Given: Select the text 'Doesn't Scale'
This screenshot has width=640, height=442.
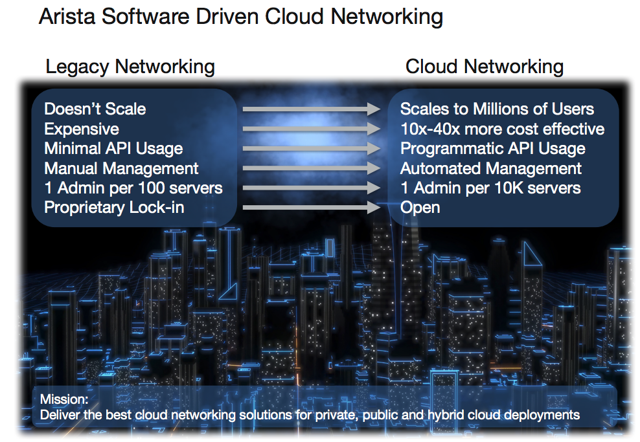Looking at the screenshot, I should click(x=95, y=109).
